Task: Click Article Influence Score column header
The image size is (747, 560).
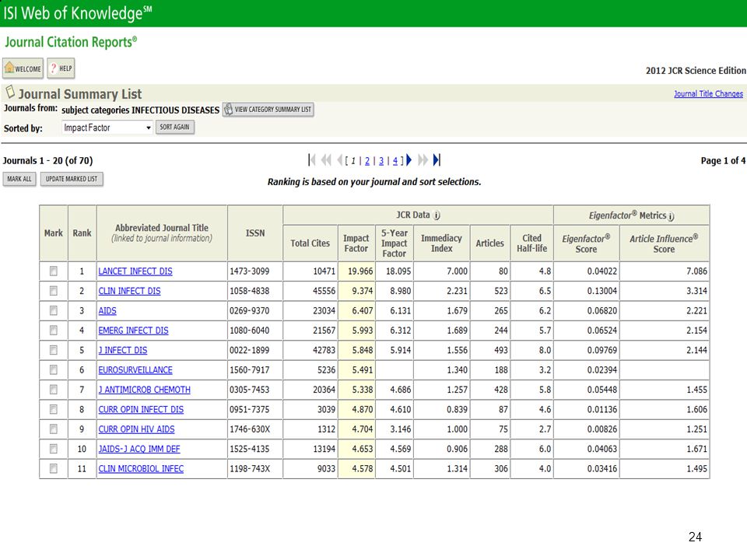Action: point(664,243)
